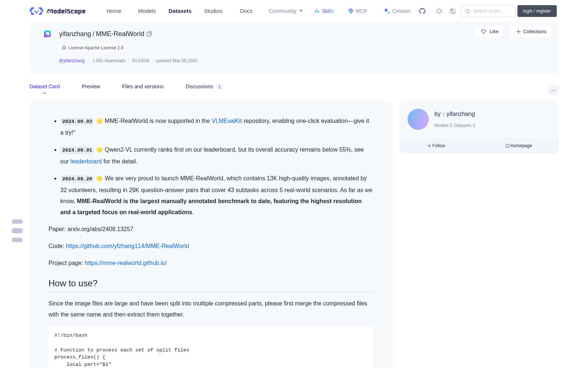This screenshot has width=588, height=368.
Task: Open Datasets in the navigation bar
Action: (x=180, y=11)
